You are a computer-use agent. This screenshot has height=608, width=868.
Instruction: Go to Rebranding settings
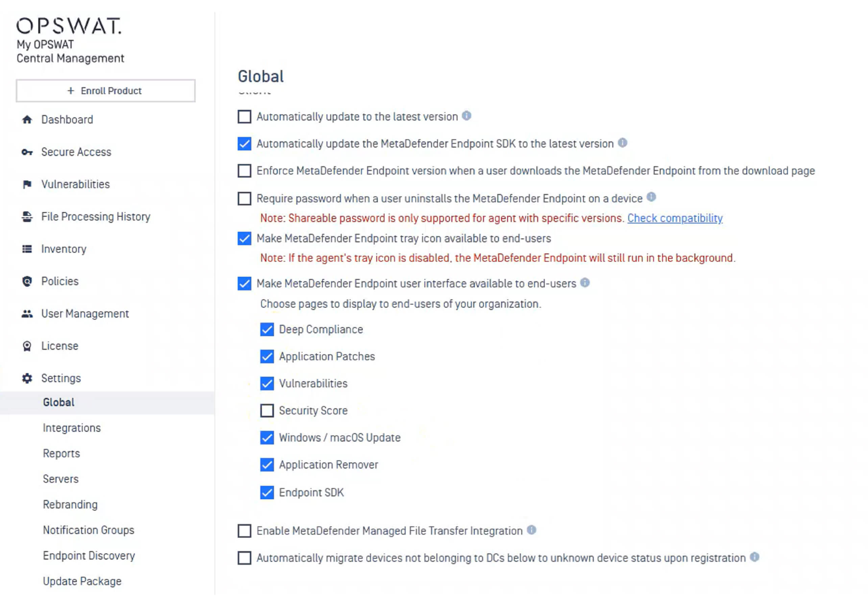(70, 505)
